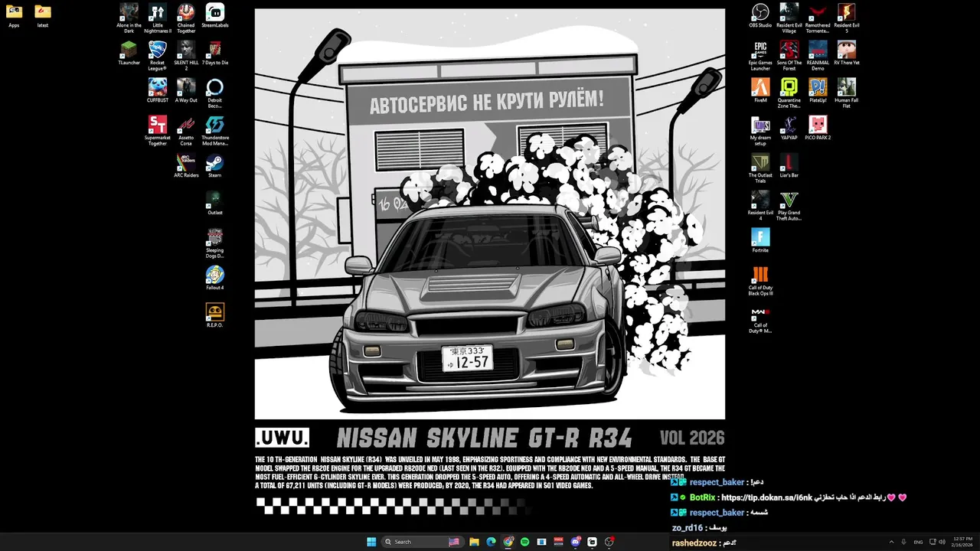Screen dimensions: 980x551
Task: Select the CUFFBUST desktop icon
Action: point(158,90)
